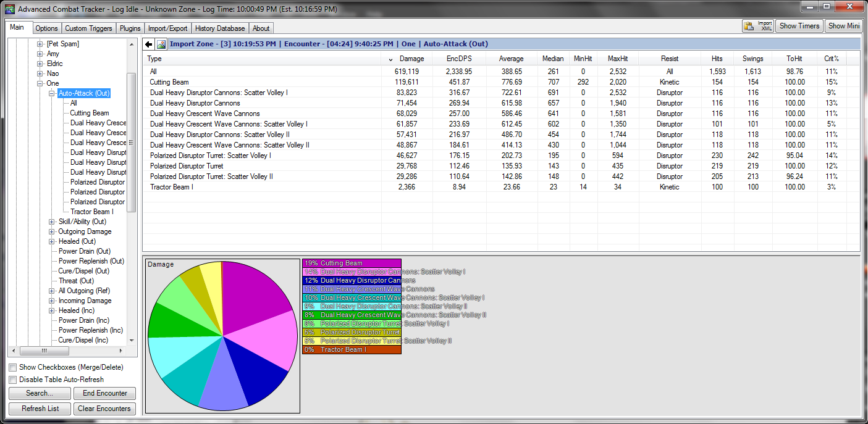Click the Show Timers button
Screen dimensions: 868x424
[x=799, y=26]
